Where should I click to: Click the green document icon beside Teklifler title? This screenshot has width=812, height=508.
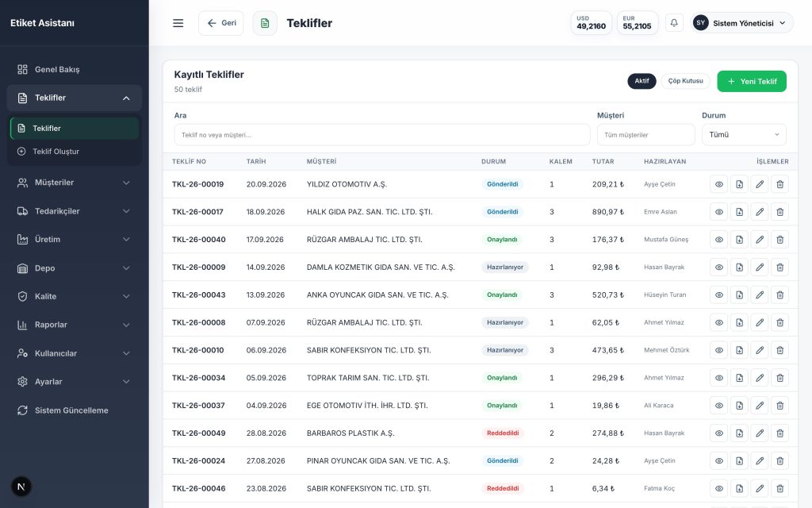[265, 23]
